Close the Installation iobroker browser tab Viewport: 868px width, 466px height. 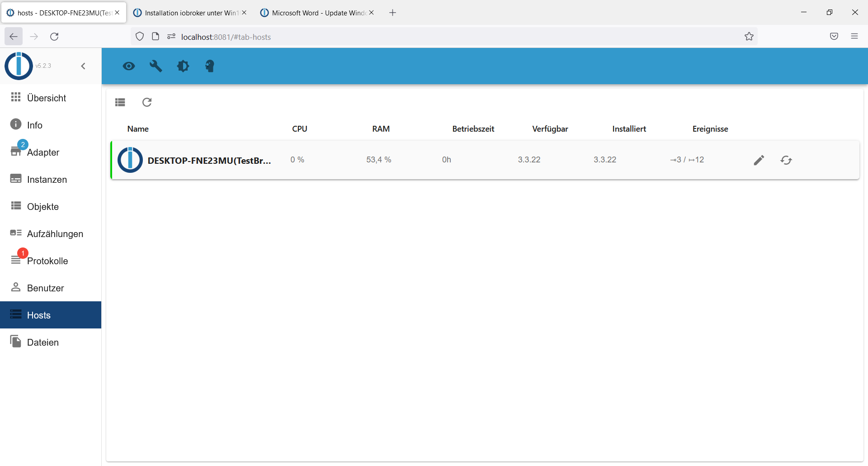pos(244,13)
